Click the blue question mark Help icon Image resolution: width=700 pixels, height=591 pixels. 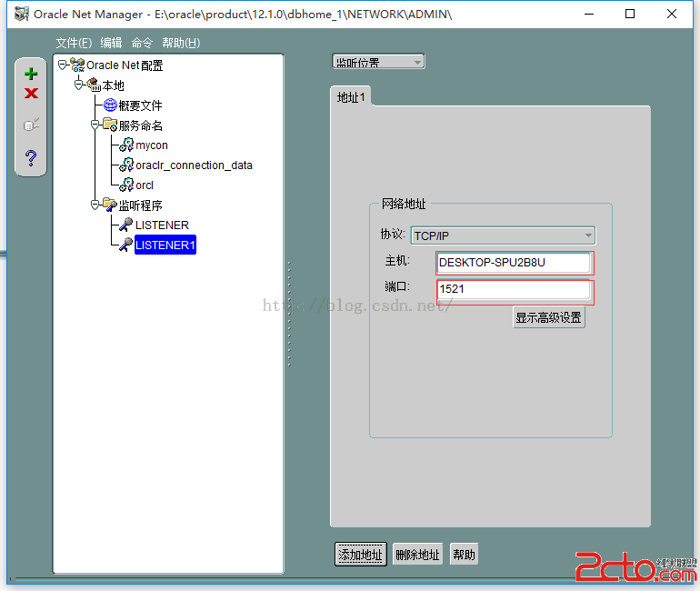31,157
